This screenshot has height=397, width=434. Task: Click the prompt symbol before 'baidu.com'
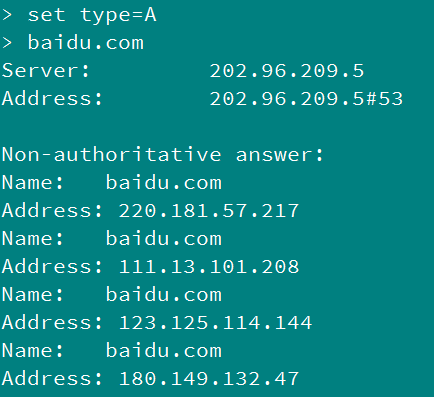[x=7, y=43]
